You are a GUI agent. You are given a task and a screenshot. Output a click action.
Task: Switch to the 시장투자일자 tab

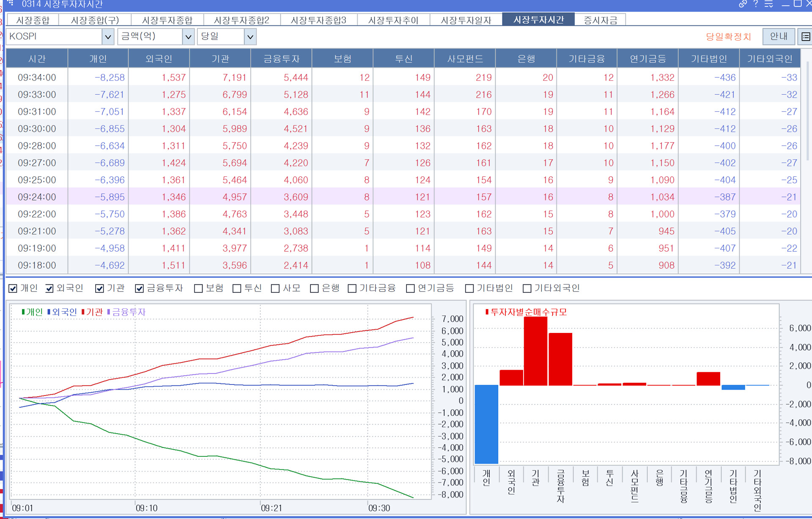tap(466, 20)
